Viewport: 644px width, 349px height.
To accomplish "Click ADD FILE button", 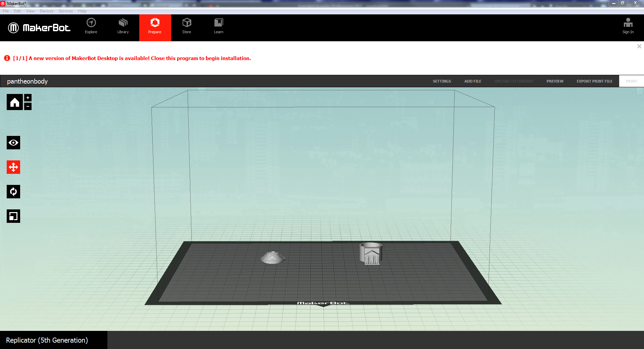I will click(x=473, y=81).
